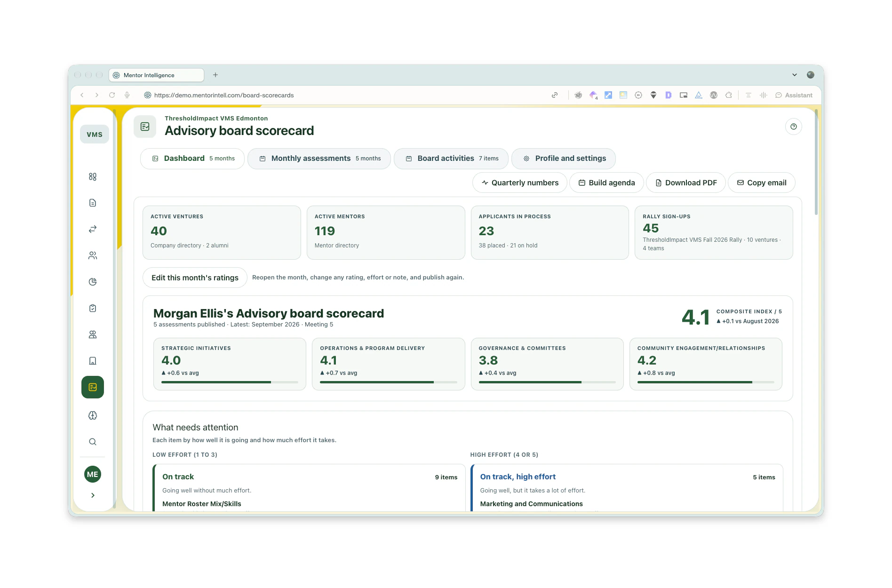Switch to the Dashboard tab
The width and height of the screenshot is (892, 588).
(192, 159)
